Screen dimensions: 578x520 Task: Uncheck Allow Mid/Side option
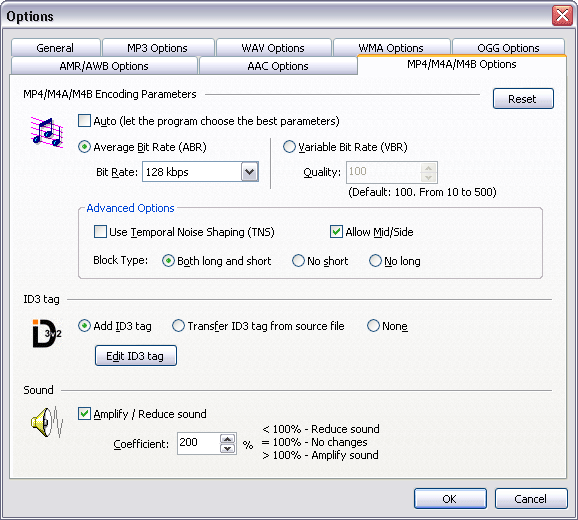[336, 232]
